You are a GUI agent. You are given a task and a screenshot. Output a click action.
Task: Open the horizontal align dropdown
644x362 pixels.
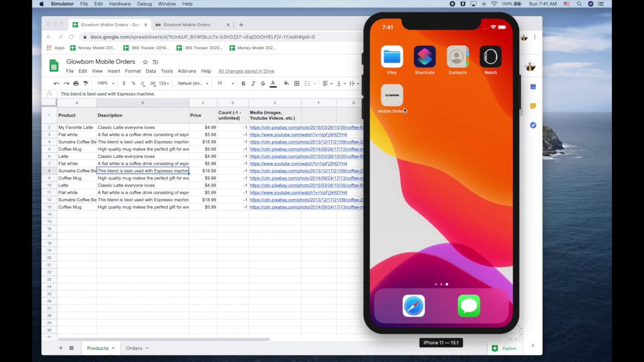click(x=328, y=83)
